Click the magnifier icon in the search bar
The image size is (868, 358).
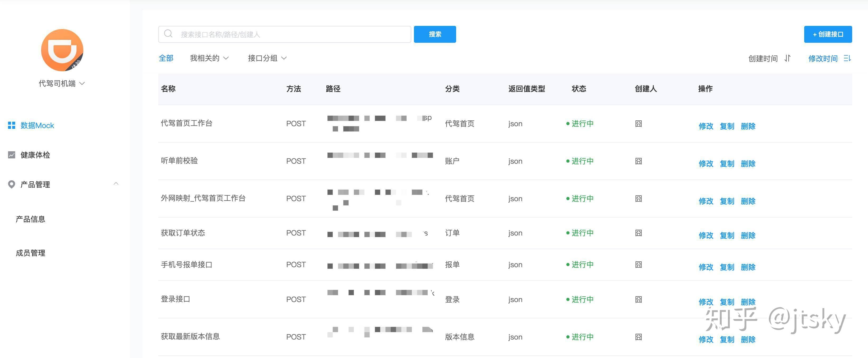click(x=168, y=34)
